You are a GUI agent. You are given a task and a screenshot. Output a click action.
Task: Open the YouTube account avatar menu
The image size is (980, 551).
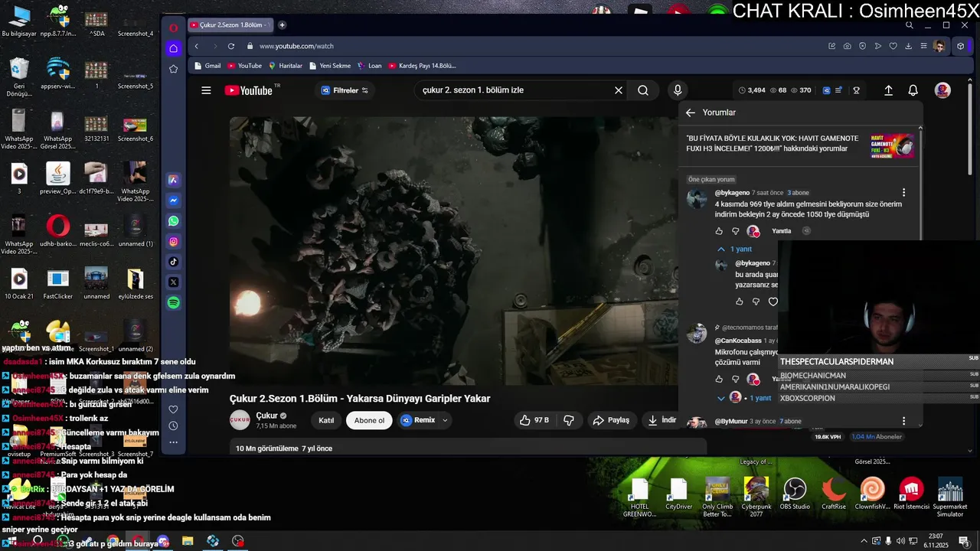(942, 90)
